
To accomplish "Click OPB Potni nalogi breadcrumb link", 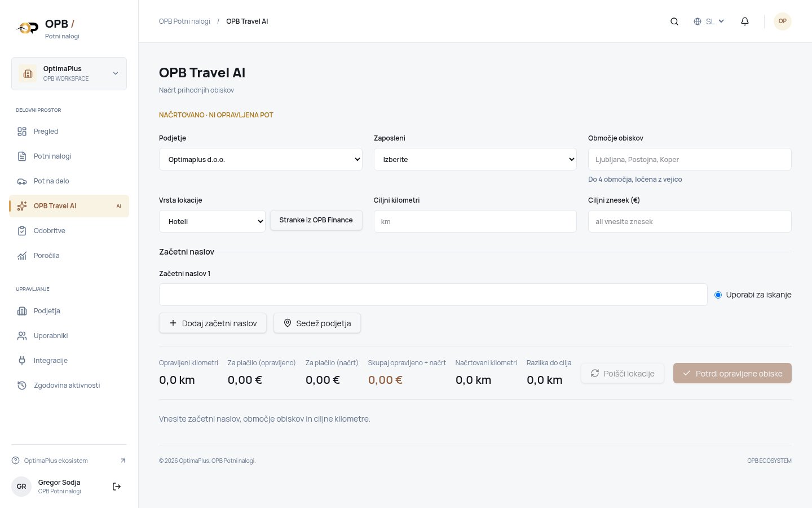I will coord(184,21).
